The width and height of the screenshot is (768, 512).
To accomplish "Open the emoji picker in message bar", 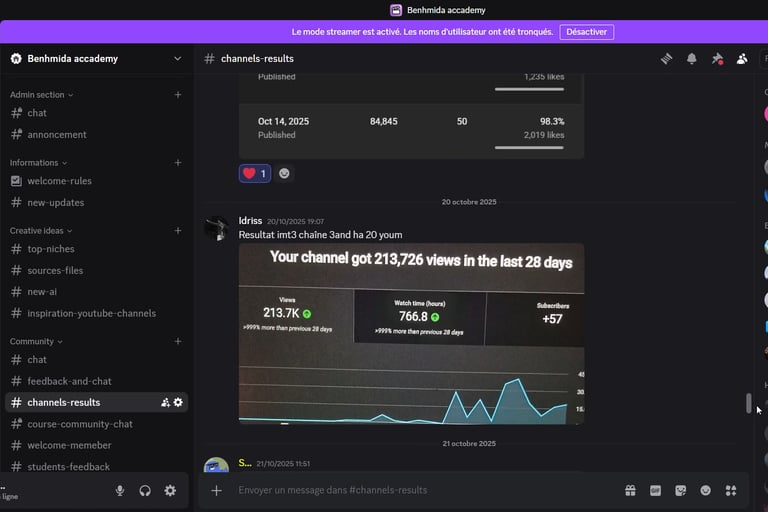I will coord(705,490).
